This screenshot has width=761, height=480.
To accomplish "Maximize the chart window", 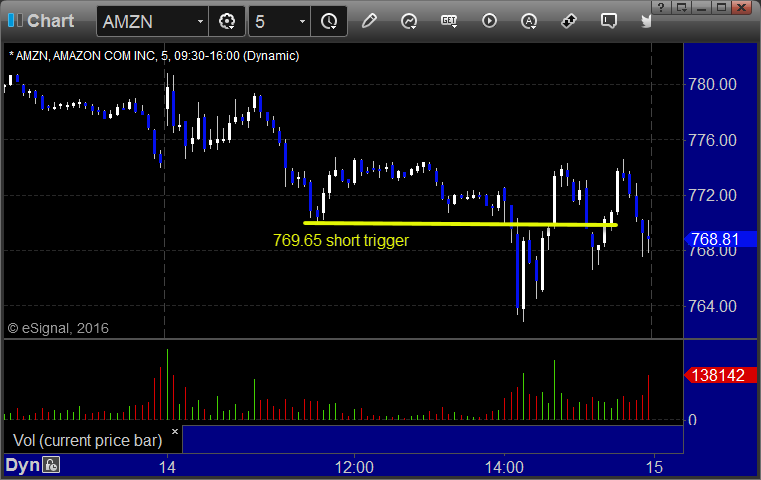I will [x=721, y=7].
